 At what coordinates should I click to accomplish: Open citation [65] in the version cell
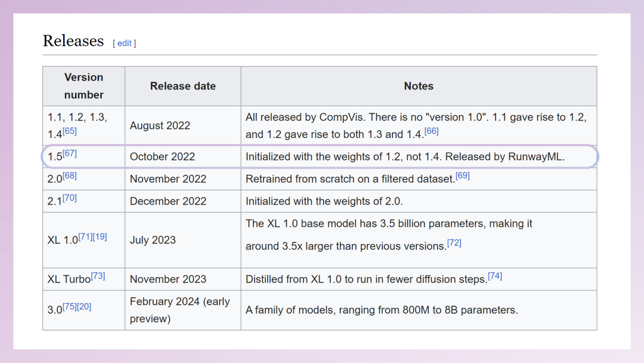click(69, 131)
